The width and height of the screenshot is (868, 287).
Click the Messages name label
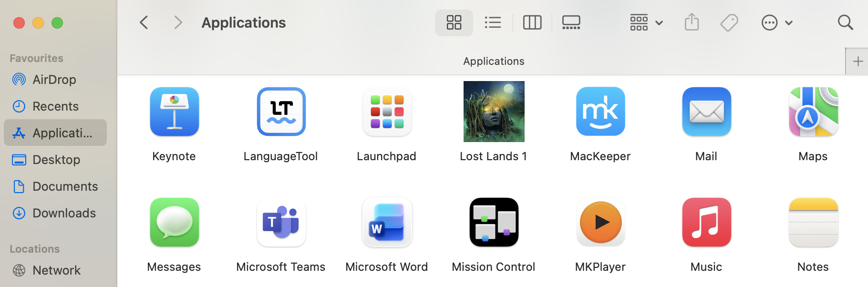[x=174, y=267]
